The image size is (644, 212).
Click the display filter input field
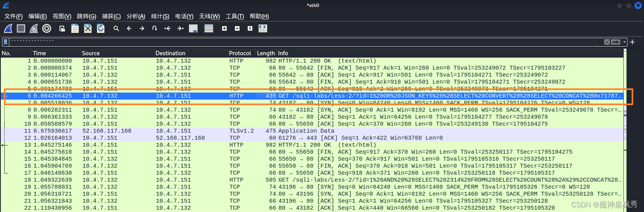[303, 42]
